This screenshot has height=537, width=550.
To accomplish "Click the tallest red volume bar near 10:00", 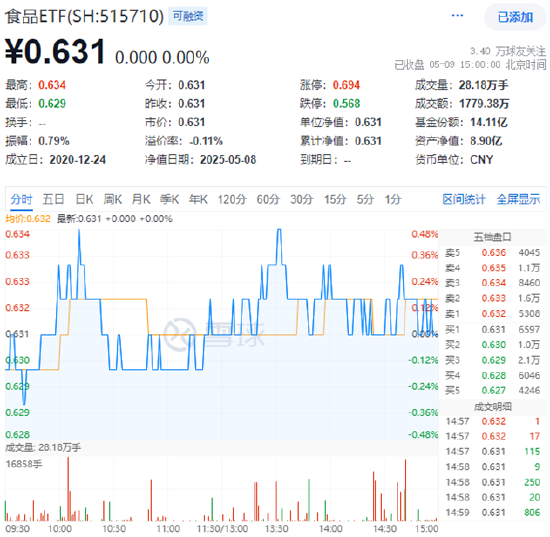I will (68, 489).
